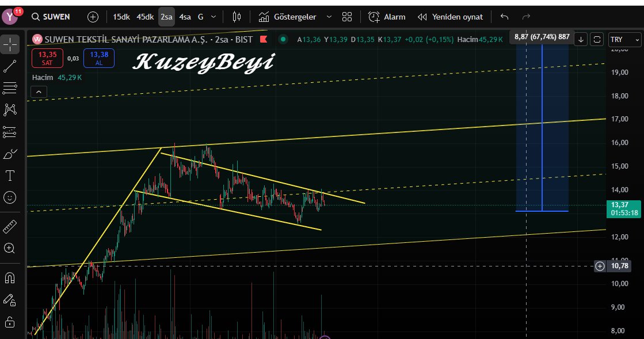Select the brush drawing tool

pos(9,153)
